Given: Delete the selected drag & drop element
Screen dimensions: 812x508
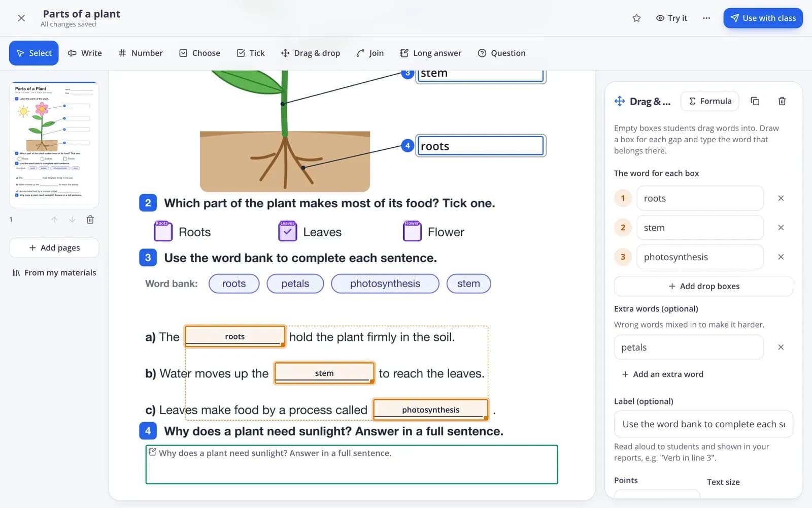Looking at the screenshot, I should point(782,101).
